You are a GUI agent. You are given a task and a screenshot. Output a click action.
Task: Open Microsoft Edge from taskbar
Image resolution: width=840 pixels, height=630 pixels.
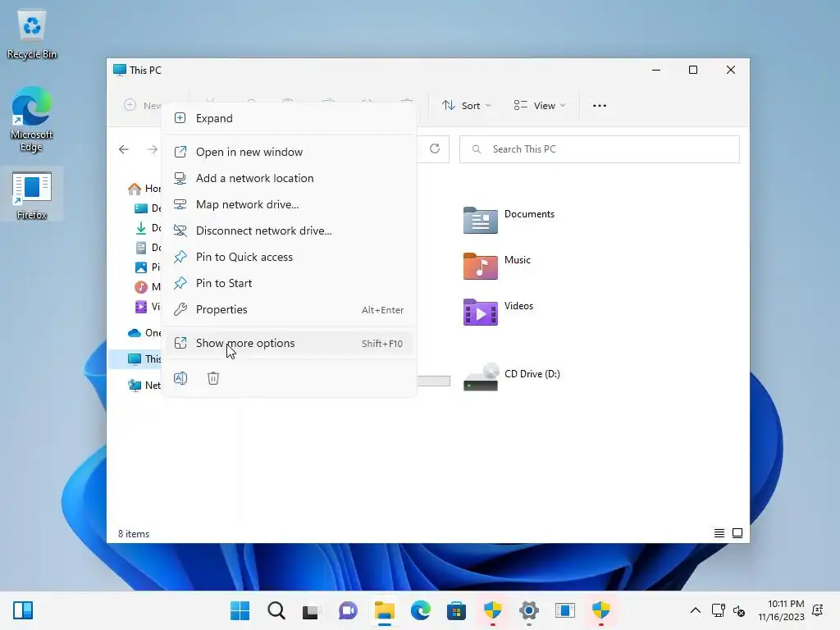(x=421, y=610)
